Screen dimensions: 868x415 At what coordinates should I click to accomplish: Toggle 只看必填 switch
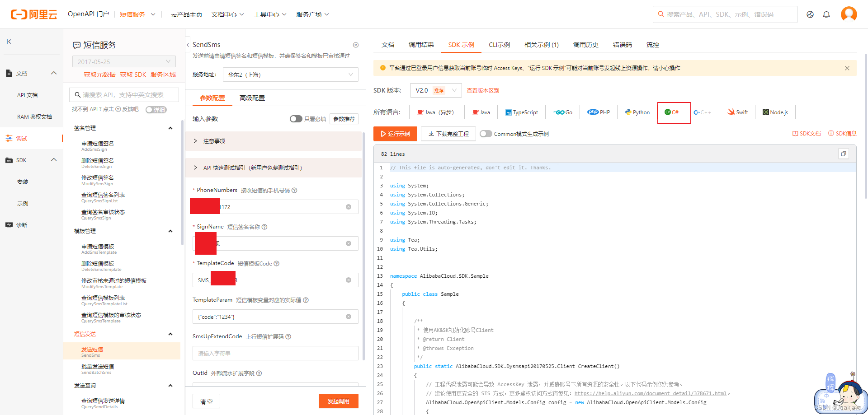pyautogui.click(x=296, y=119)
